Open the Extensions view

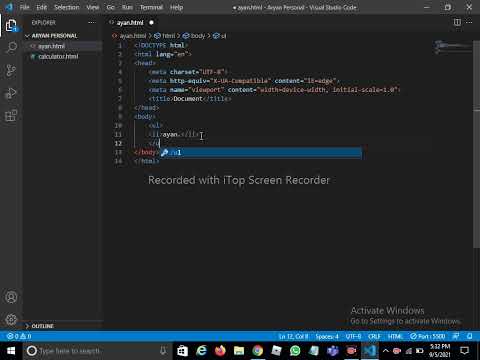[x=11, y=116]
